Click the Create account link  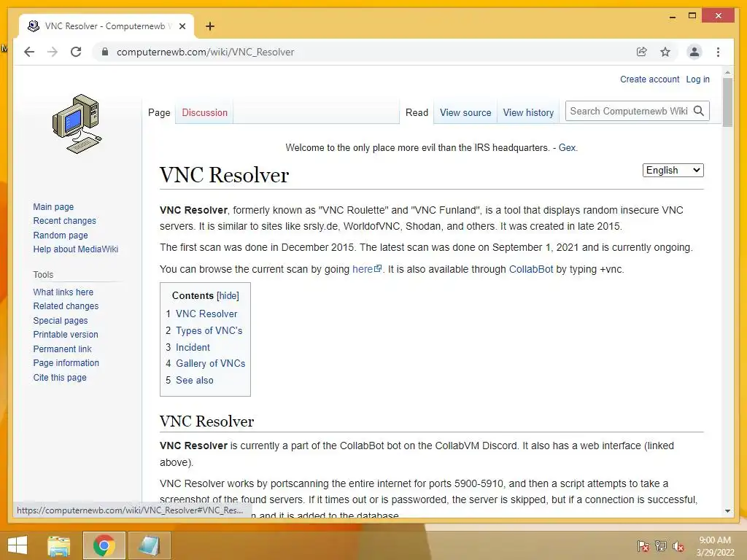[649, 79]
